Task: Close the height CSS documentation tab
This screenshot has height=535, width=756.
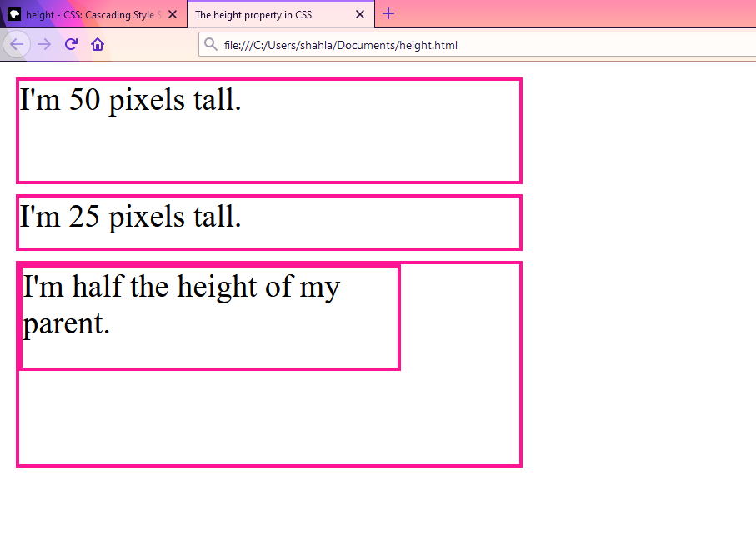Action: pyautogui.click(x=173, y=13)
